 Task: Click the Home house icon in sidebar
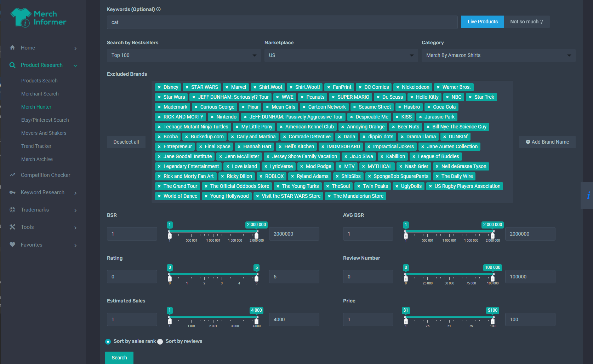pyautogui.click(x=12, y=48)
